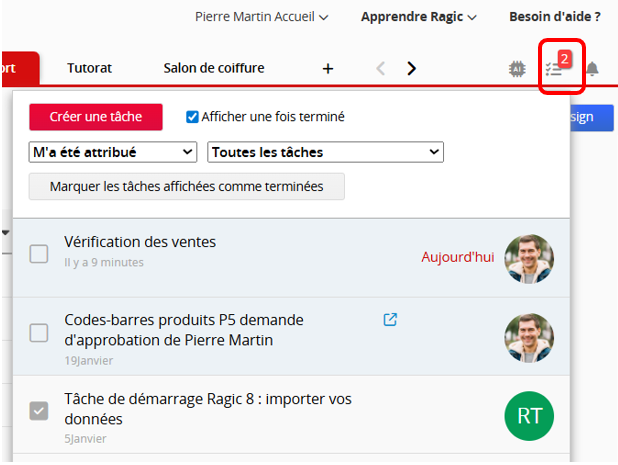The image size is (618, 465).
Task: Open the 'Apprendre Ragic' menu
Action: click(418, 17)
